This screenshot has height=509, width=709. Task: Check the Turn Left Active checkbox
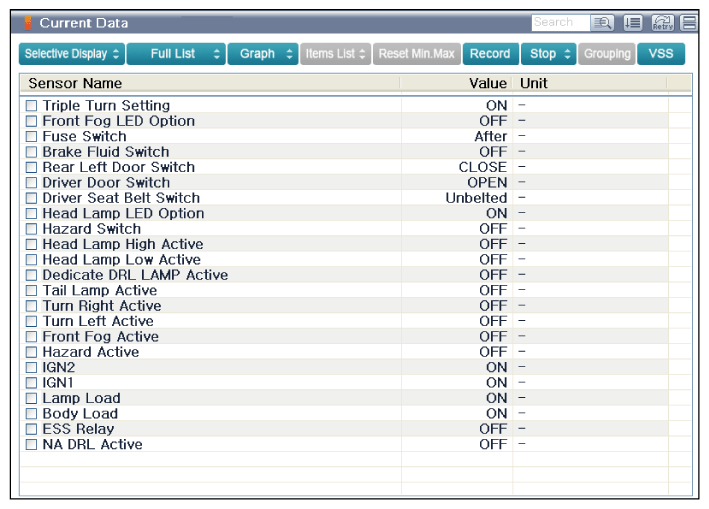coord(31,321)
